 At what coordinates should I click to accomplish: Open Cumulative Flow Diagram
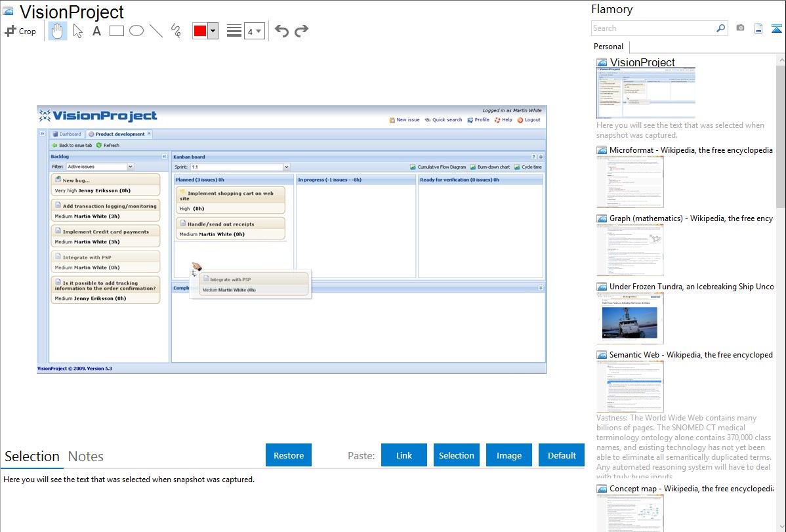(x=438, y=167)
